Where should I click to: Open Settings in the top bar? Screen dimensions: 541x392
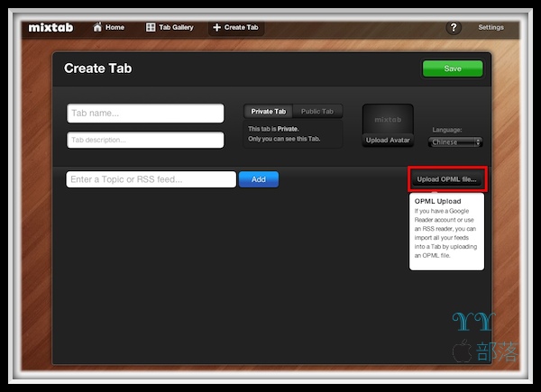click(491, 27)
